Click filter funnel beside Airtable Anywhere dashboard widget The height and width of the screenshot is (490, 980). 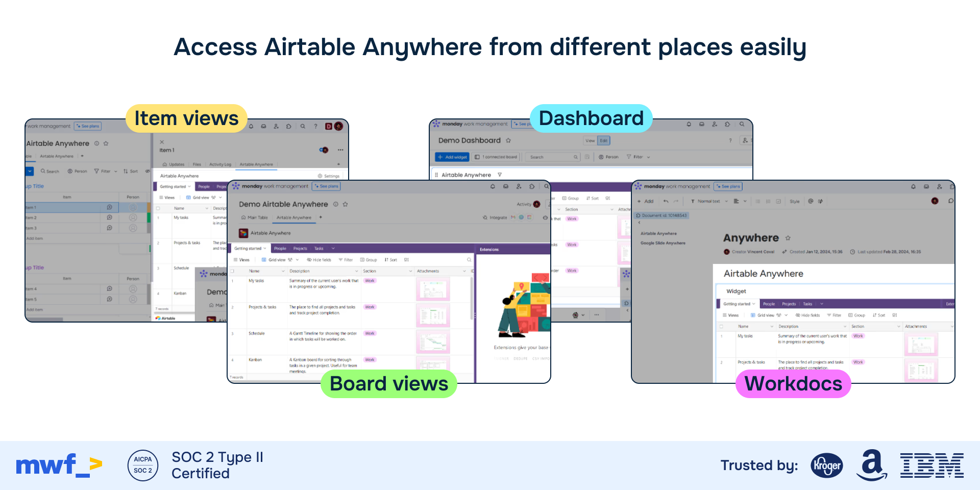(x=500, y=175)
